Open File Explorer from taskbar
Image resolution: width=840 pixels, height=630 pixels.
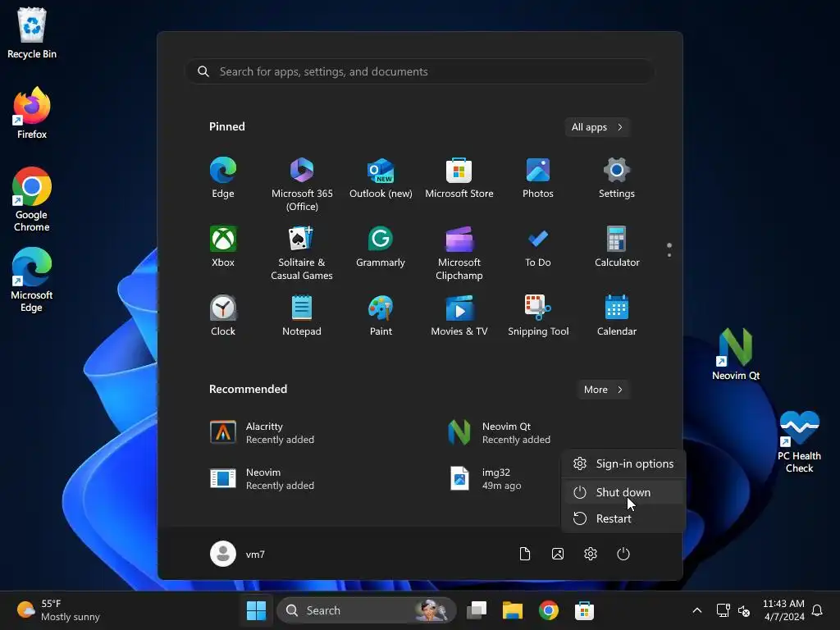coord(513,610)
